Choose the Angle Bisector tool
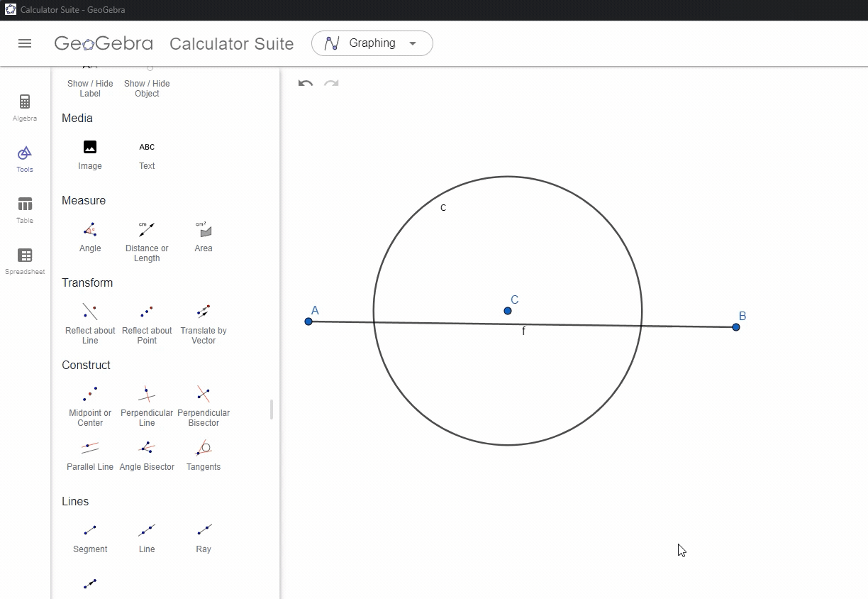This screenshot has height=599, width=868. [x=147, y=454]
